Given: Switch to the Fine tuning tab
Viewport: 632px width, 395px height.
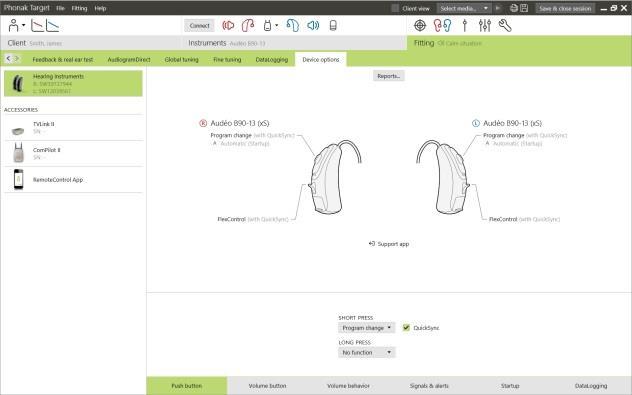Looking at the screenshot, I should click(x=227, y=60).
